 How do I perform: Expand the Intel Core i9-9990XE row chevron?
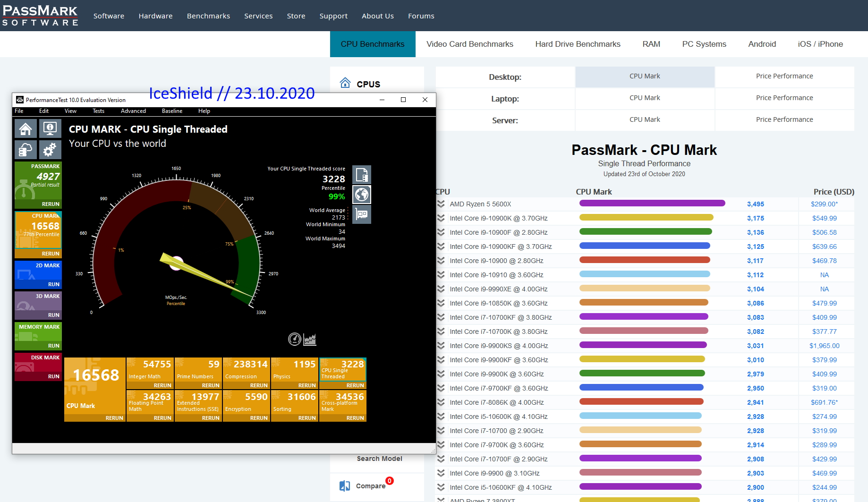pyautogui.click(x=441, y=289)
